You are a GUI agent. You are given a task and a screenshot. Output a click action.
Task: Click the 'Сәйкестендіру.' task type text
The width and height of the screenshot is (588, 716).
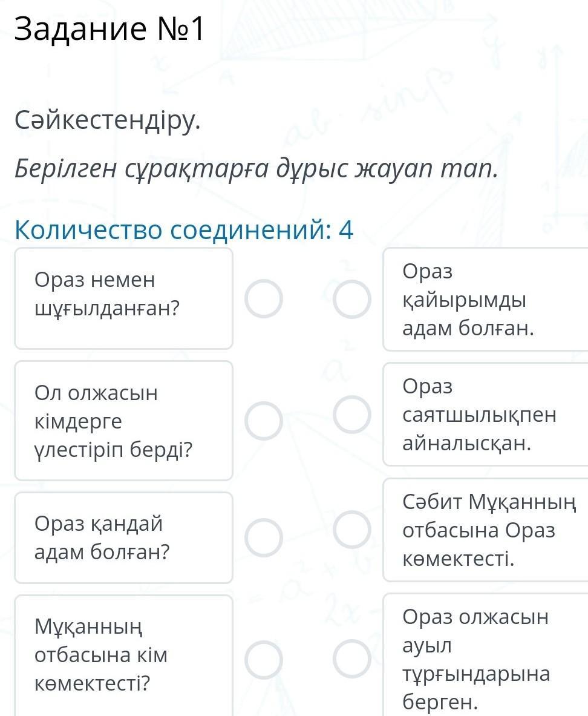[107, 122]
